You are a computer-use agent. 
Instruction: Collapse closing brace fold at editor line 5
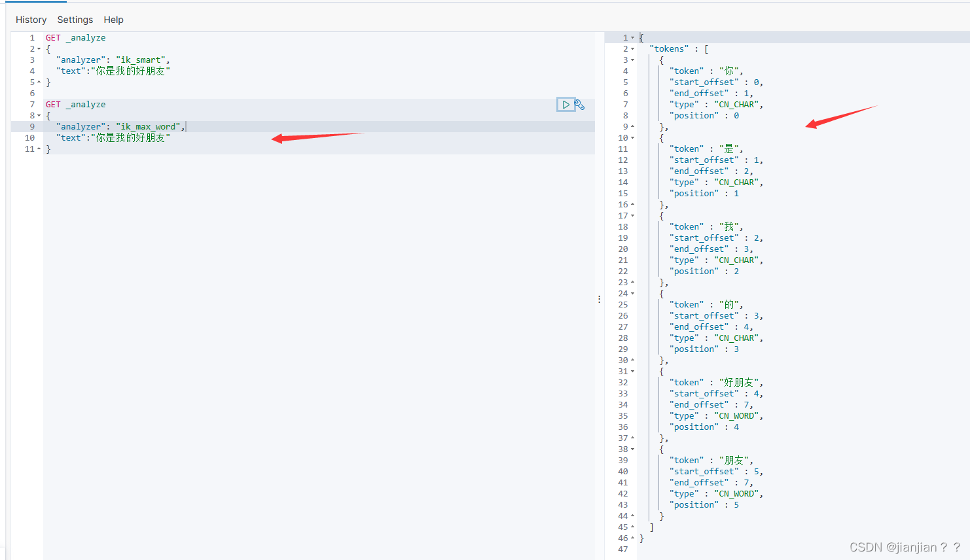point(39,82)
